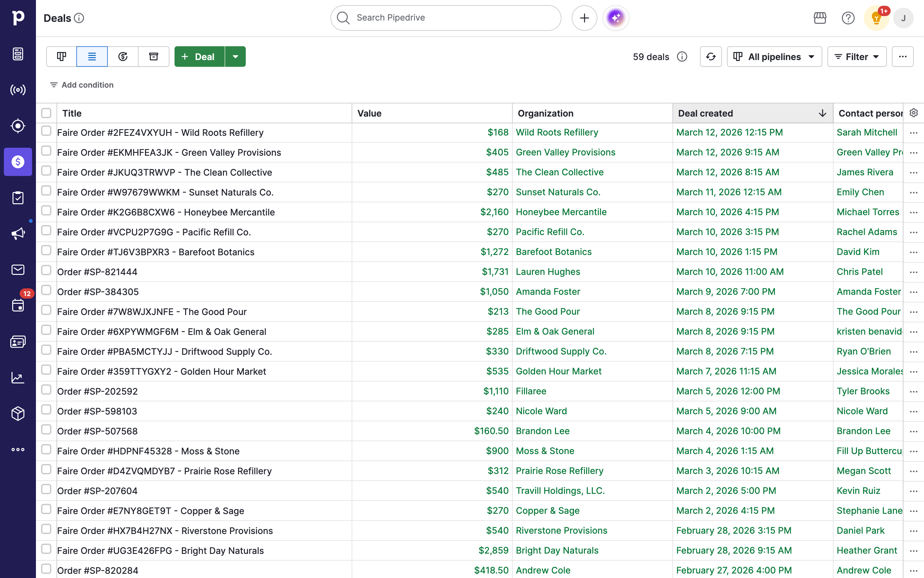
Task: Click deal title Order #SP-384305
Action: [x=98, y=292]
